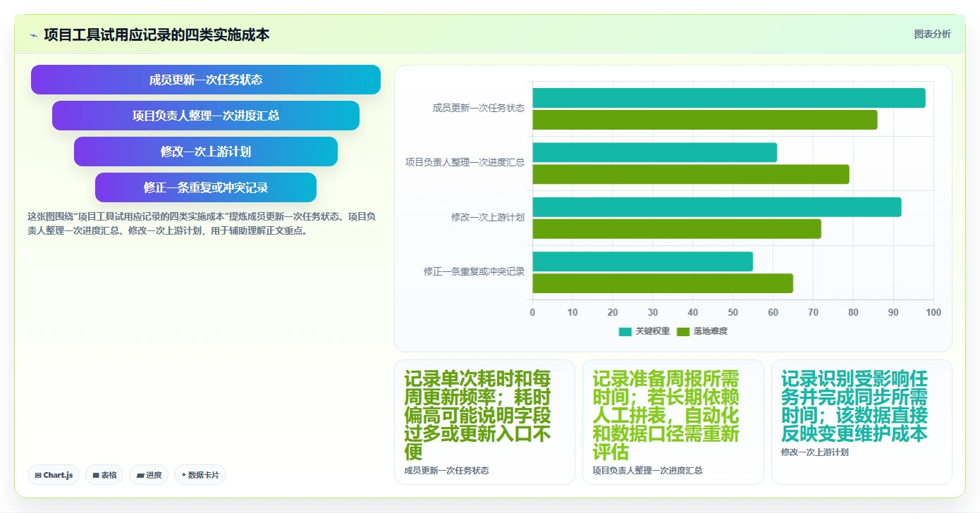Click x-axis tick value 0
The image size is (980, 513).
(532, 312)
